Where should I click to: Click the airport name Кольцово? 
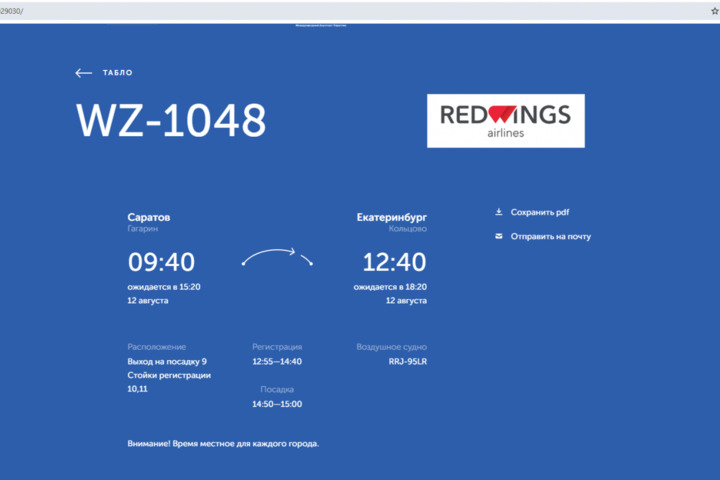pos(408,229)
